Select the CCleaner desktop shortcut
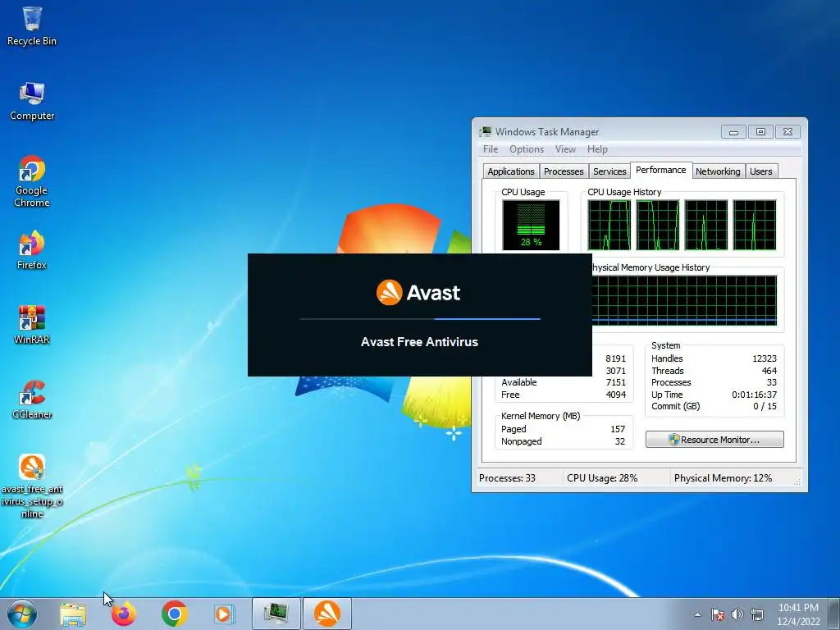 point(32,399)
